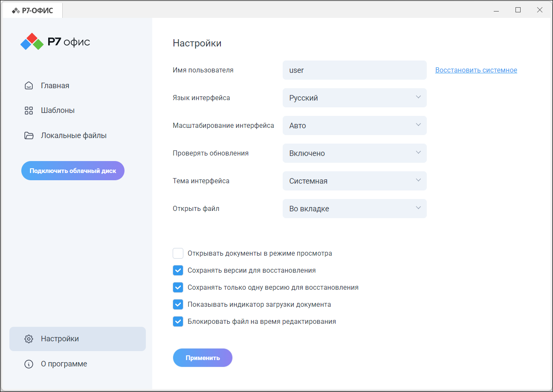Click the Применить button
The height and width of the screenshot is (392, 553).
tap(203, 358)
